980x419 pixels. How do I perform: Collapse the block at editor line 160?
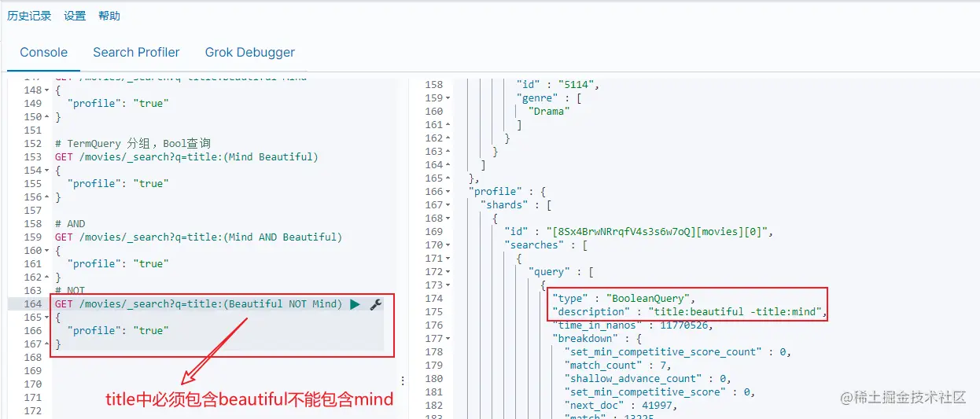tap(47, 251)
